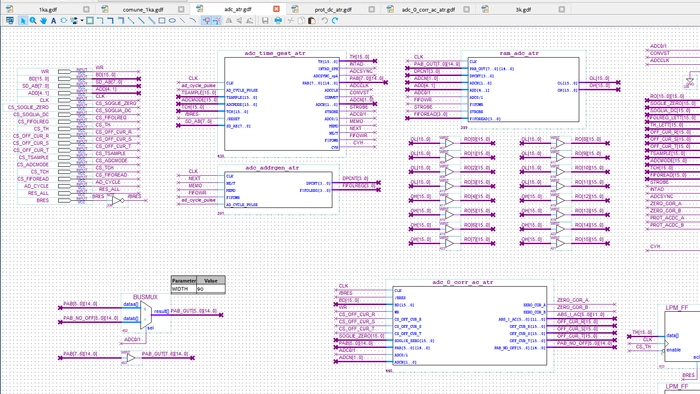This screenshot has height=394, width=700.
Task: Switch to the 1ka.gdf tab
Action: tap(48, 9)
